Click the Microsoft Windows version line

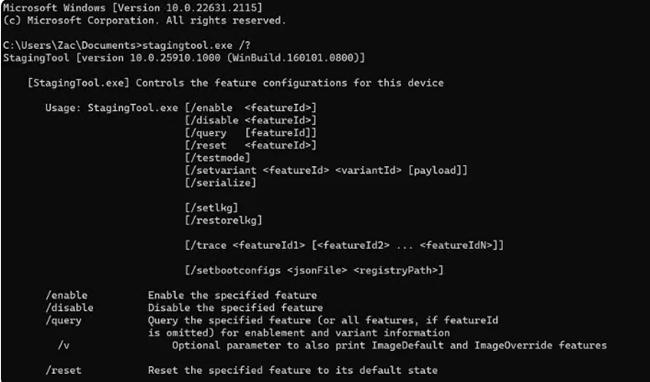click(133, 7)
